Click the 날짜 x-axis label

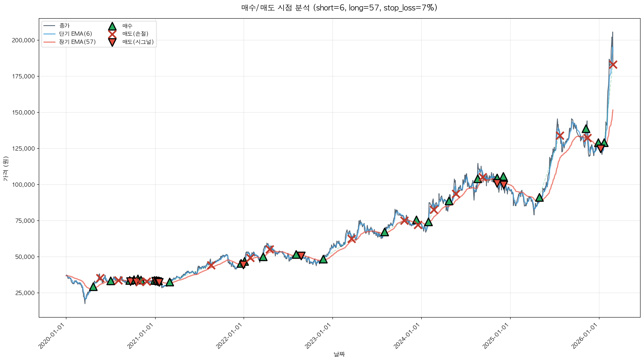pyautogui.click(x=339, y=354)
